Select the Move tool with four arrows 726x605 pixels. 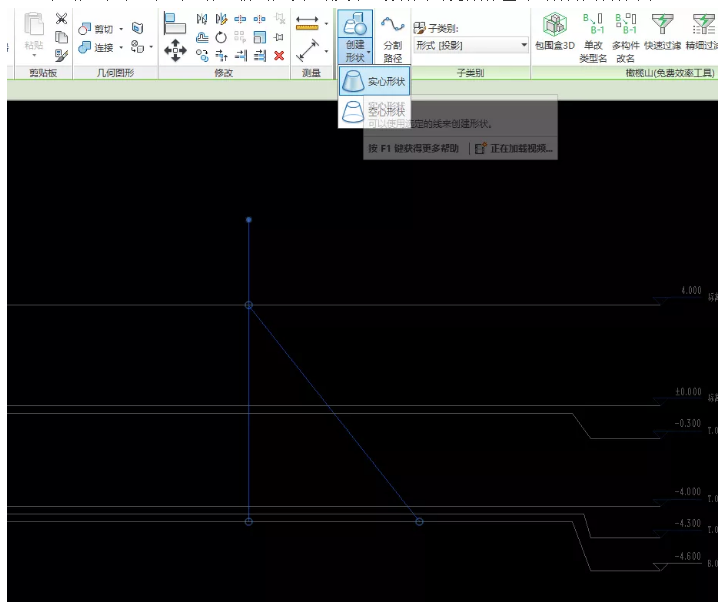point(175,48)
